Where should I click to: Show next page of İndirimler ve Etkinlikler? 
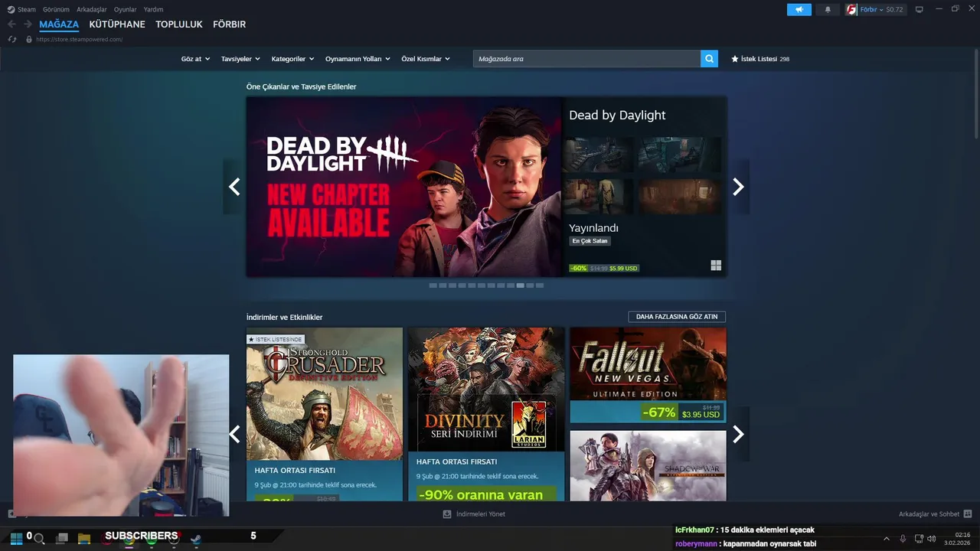point(738,434)
